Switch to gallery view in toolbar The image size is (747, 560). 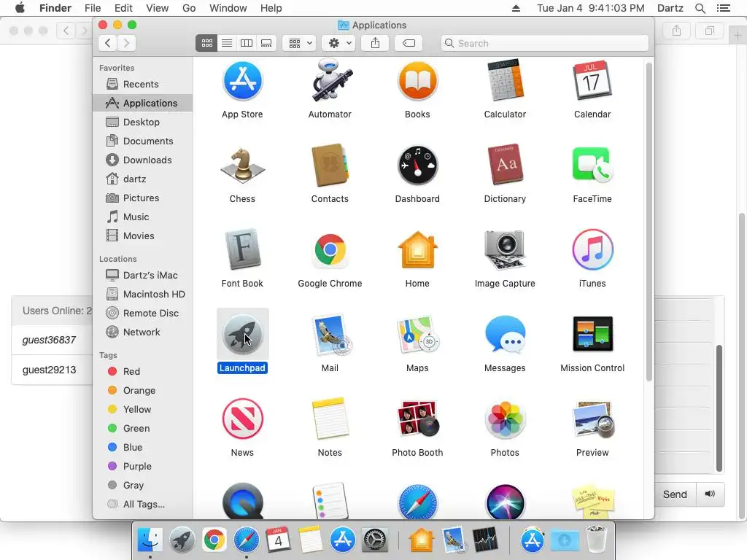click(266, 43)
